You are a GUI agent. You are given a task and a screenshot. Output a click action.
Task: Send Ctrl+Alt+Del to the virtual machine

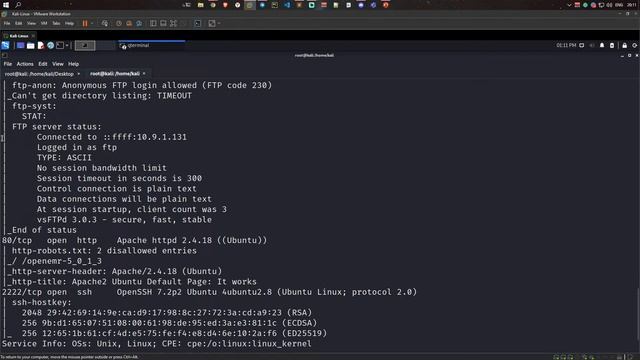click(x=104, y=24)
